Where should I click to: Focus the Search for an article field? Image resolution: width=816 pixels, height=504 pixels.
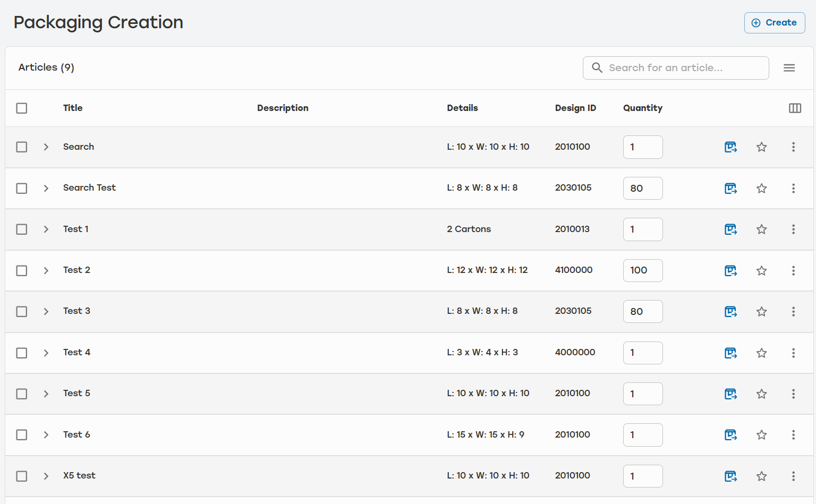(x=676, y=68)
